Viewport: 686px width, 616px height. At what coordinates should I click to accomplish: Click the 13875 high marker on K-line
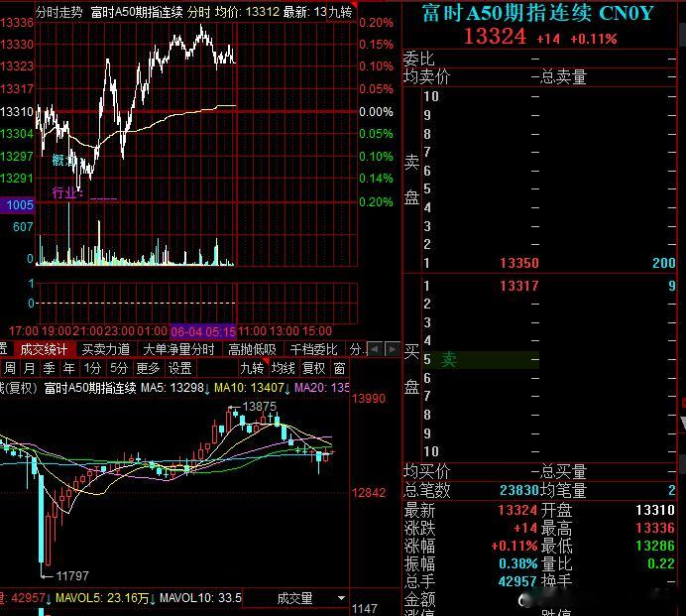point(260,407)
